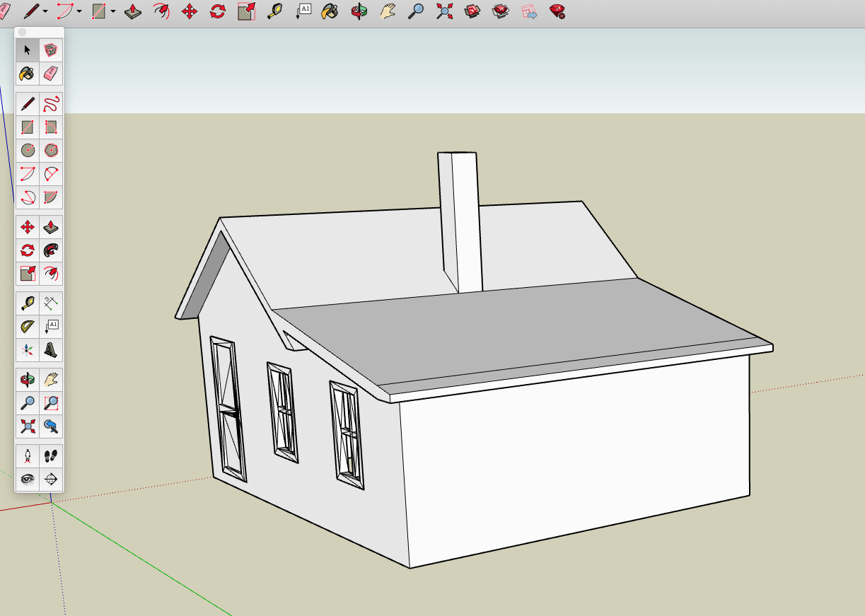Select the 3D Text tool
The image size is (865, 616).
(x=51, y=349)
